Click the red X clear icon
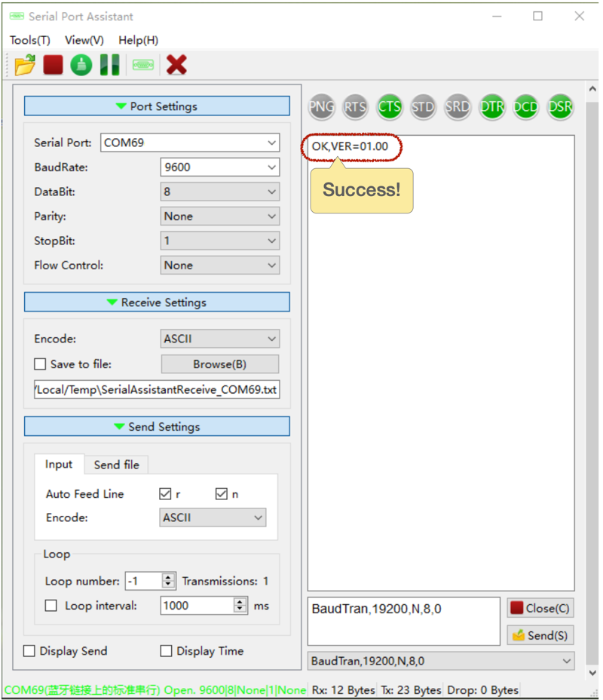The width and height of the screenshot is (603, 700). coord(176,66)
